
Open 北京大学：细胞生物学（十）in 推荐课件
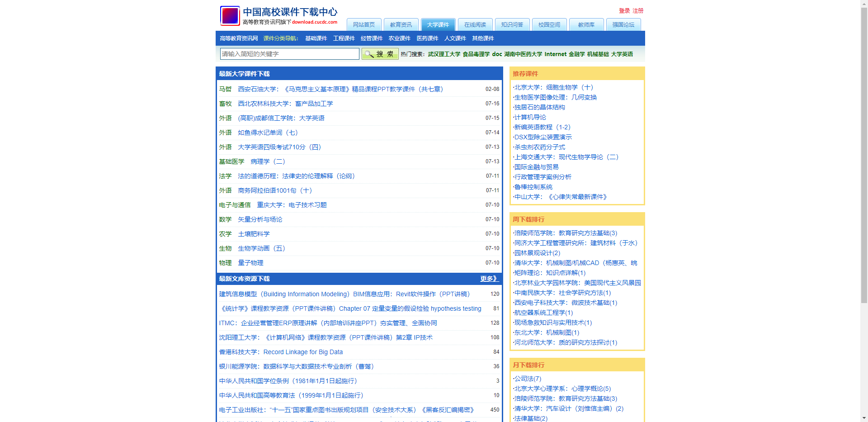pyautogui.click(x=552, y=87)
